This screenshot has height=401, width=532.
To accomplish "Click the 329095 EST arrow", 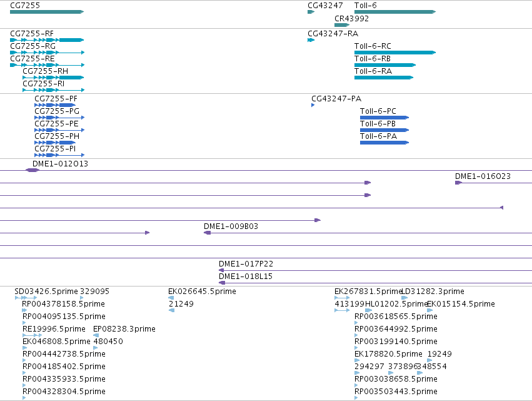I will 82,298.
